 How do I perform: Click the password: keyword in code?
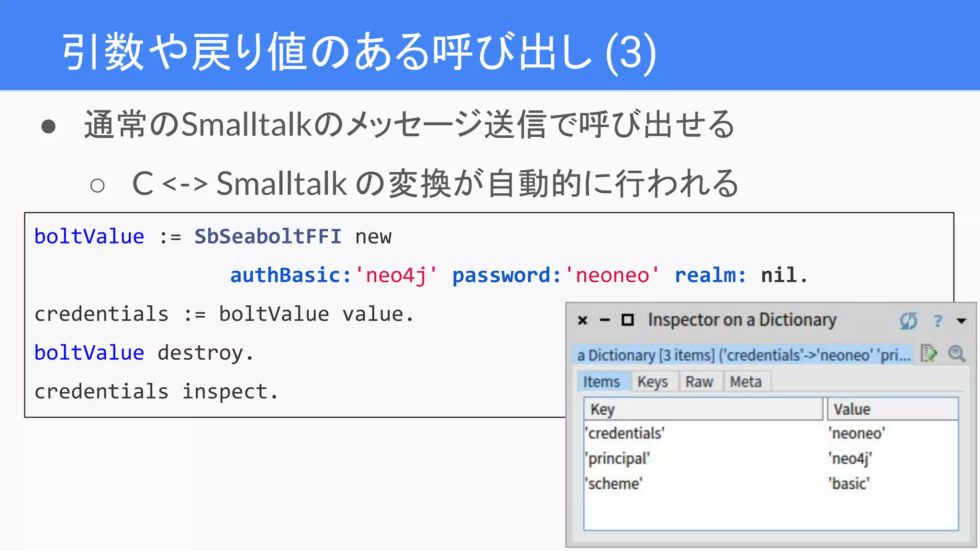pos(507,275)
